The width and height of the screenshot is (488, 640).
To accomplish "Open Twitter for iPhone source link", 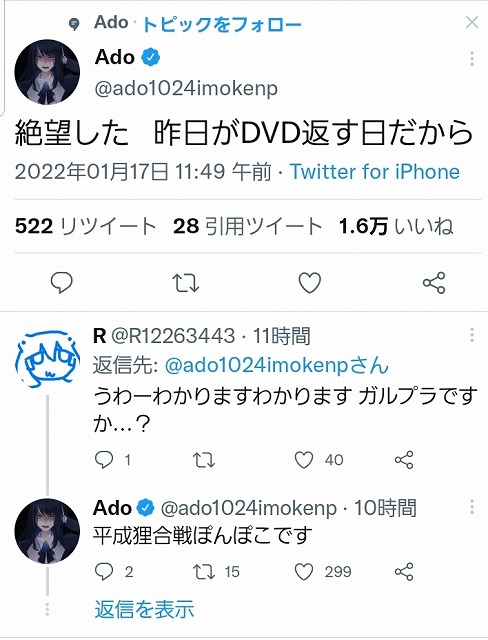I will 375,172.
